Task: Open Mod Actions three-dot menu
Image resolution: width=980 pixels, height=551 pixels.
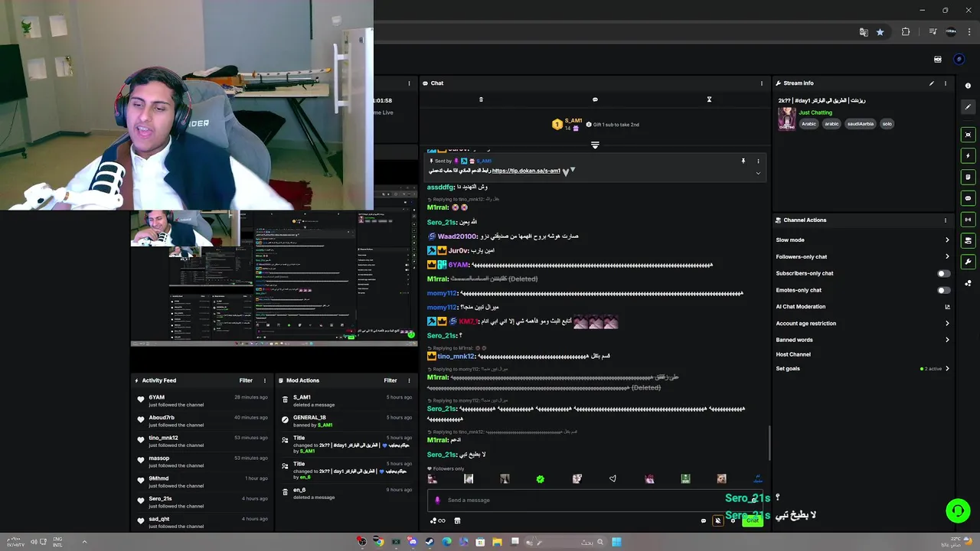Action: pos(409,380)
